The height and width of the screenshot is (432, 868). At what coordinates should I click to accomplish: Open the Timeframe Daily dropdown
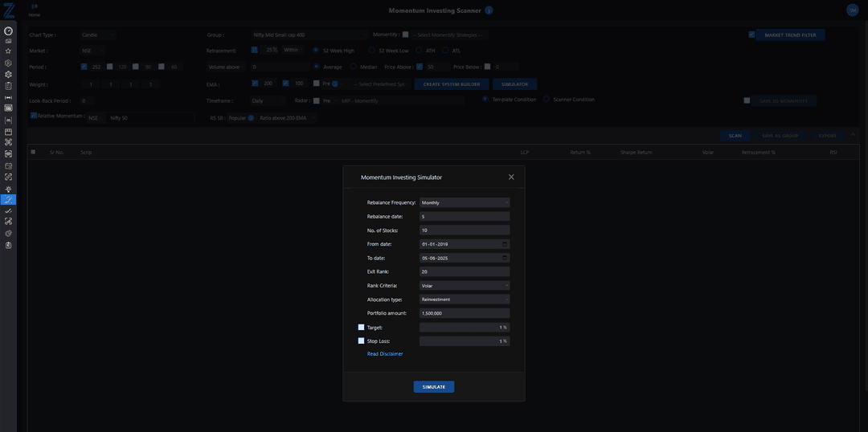(268, 100)
